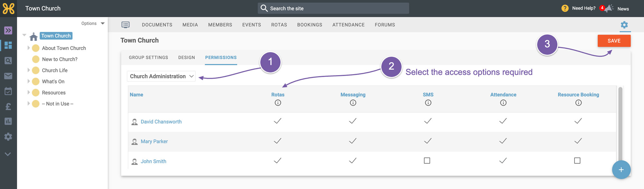Click David Chansworth's person icon
The width and height of the screenshot is (644, 189).
(x=135, y=122)
